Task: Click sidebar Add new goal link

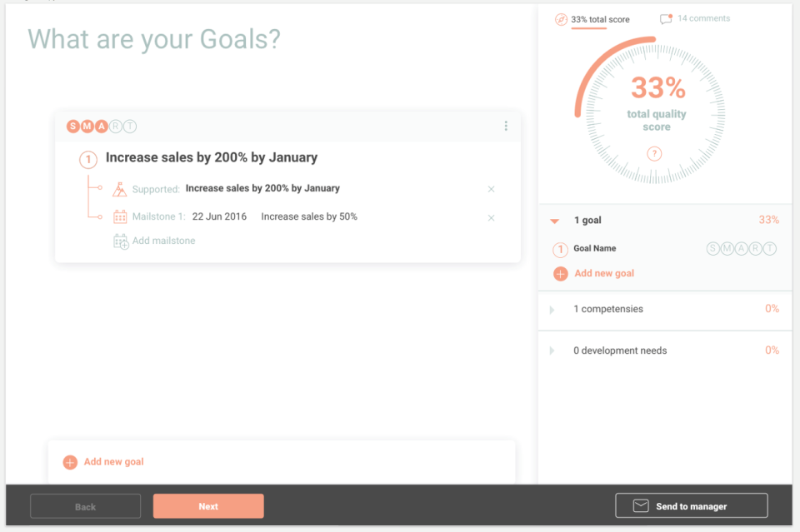Action: click(x=604, y=273)
